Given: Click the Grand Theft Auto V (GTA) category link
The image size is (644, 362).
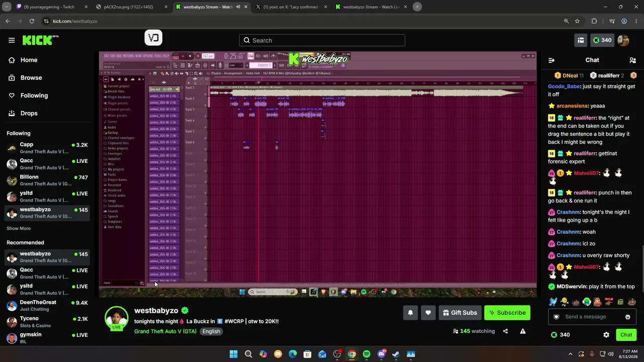Looking at the screenshot, I should pos(165,331).
